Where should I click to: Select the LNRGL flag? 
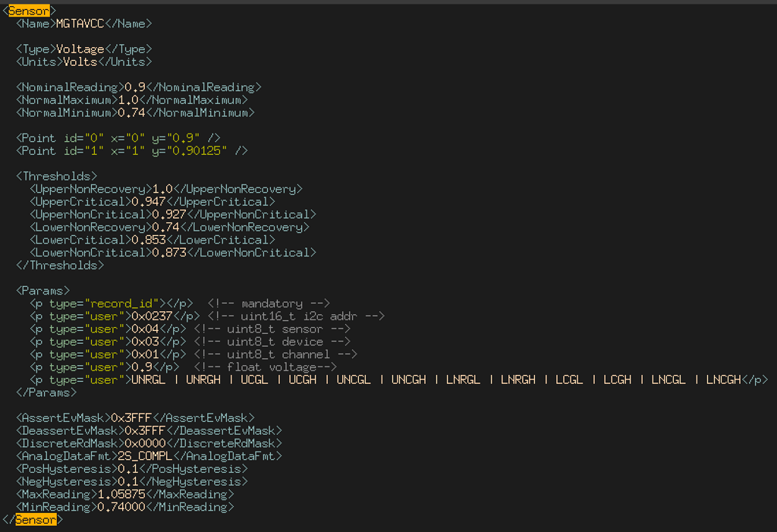coord(464,380)
